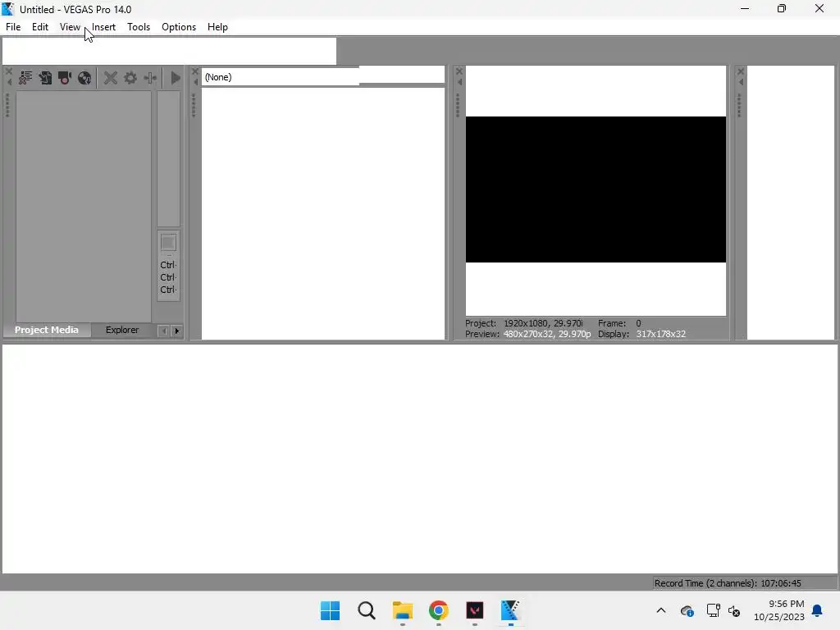Show hidden system tray icons
Viewport: 840px width, 630px height.
[661, 610]
